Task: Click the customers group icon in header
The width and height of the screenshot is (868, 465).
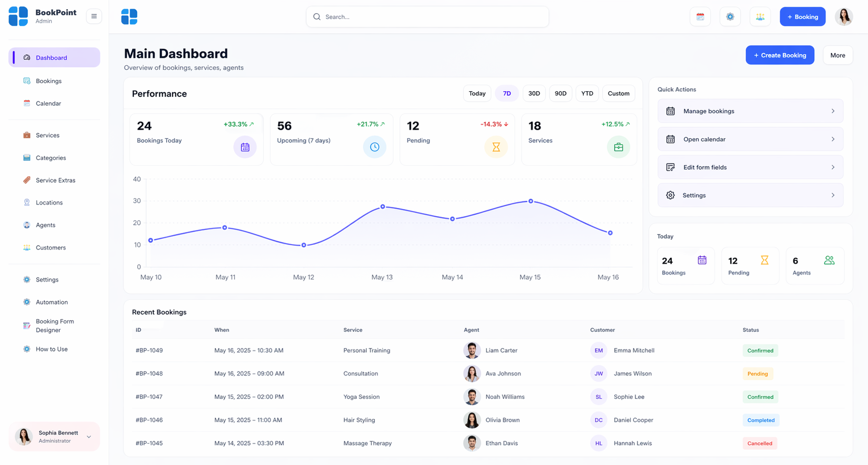Action: click(x=760, y=17)
